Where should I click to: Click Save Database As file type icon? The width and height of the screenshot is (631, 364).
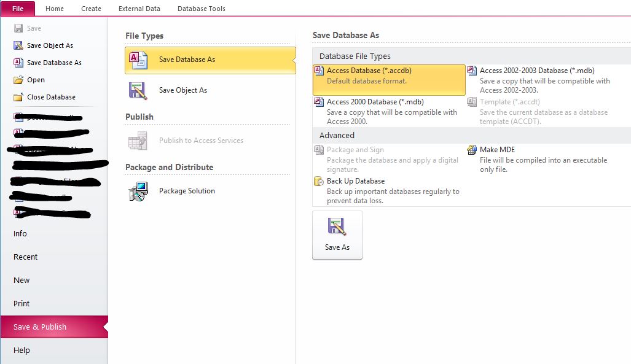click(138, 60)
